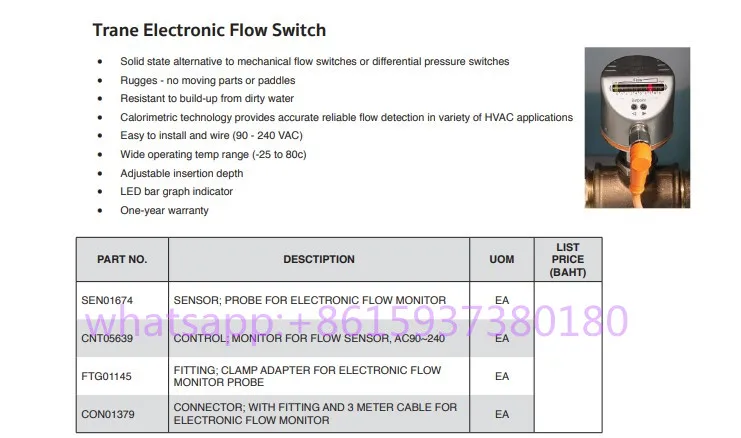Image resolution: width=741 pixels, height=438 pixels.
Task: Click the LIST PRICE (BAHT) column header
Action: [x=568, y=259]
